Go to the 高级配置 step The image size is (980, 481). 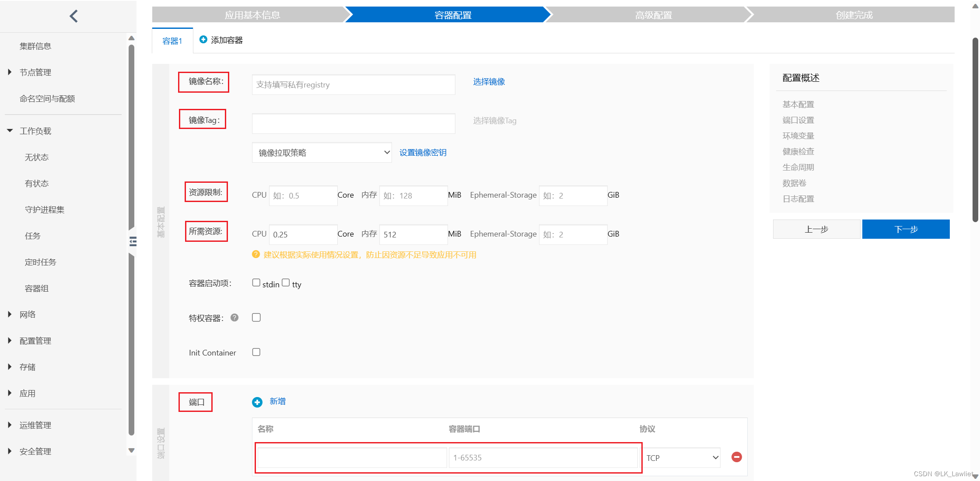tap(654, 15)
